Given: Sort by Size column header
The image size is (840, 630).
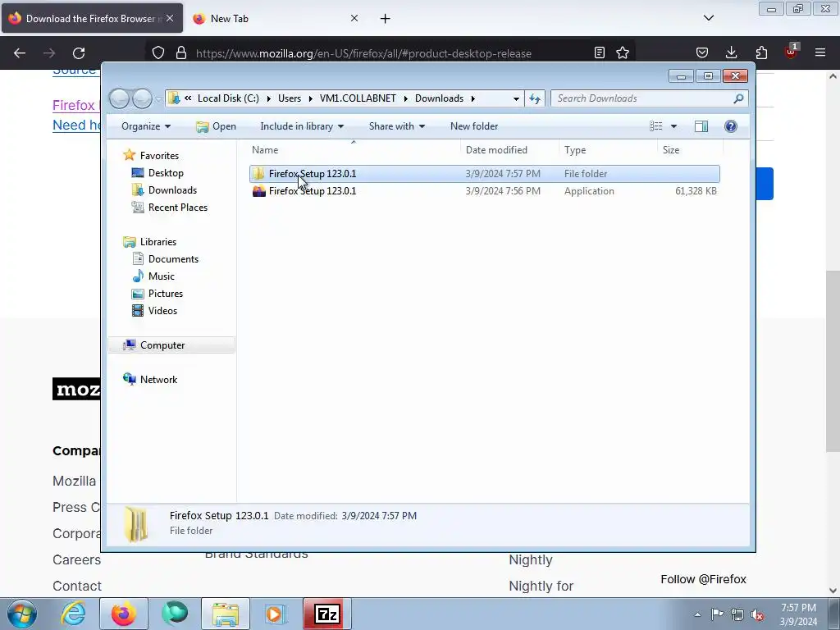Looking at the screenshot, I should click(x=691, y=150).
